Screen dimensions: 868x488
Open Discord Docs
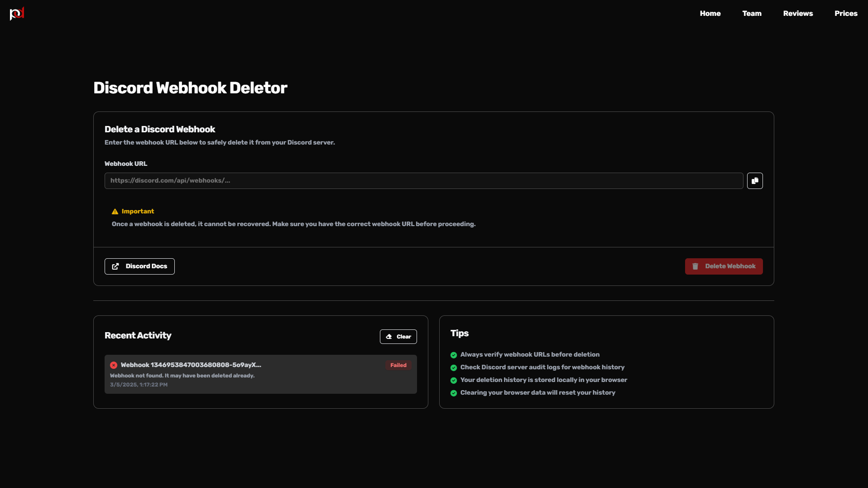tap(139, 266)
